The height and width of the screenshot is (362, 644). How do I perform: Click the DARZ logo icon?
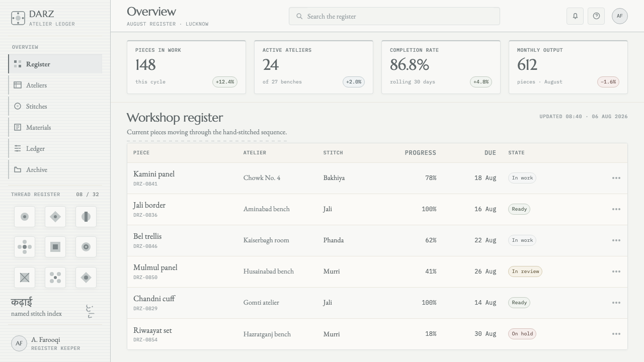pyautogui.click(x=18, y=18)
